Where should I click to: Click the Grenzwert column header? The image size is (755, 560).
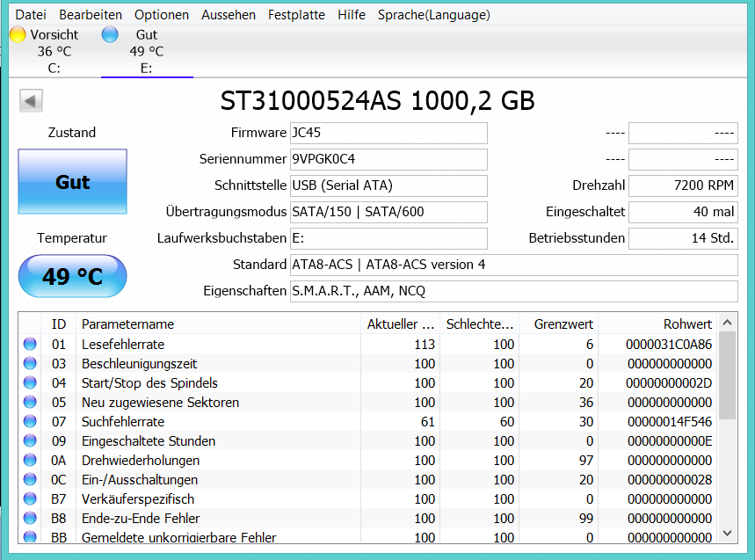point(558,324)
